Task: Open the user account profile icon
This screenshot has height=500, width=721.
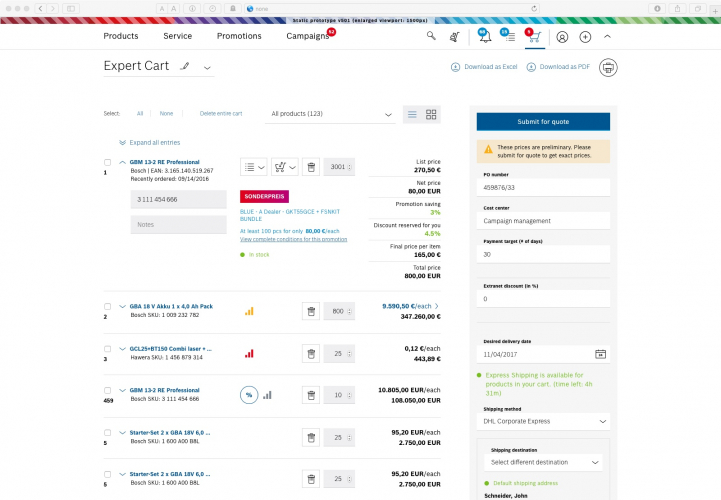Action: [562, 37]
